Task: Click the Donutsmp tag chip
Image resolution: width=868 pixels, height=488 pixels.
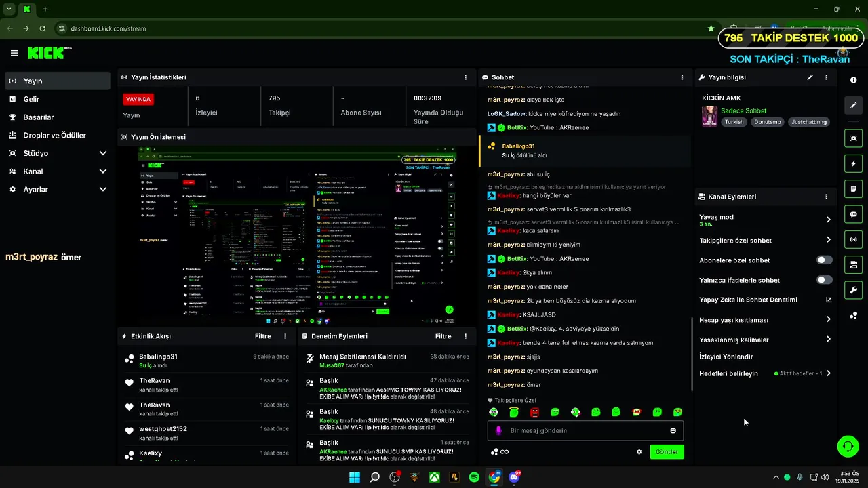Action: coord(768,122)
